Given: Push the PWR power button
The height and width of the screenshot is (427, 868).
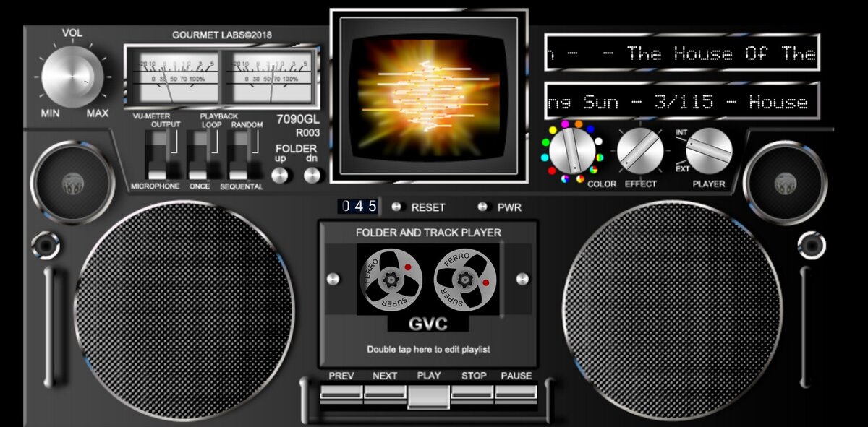Looking at the screenshot, I should click(x=482, y=207).
